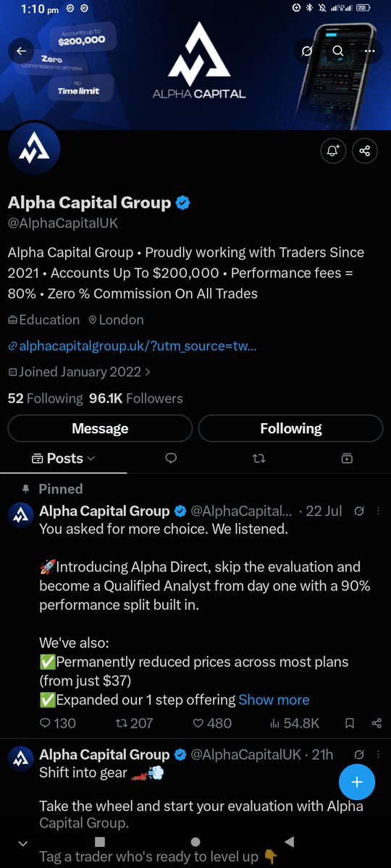Switch to the Reposts tab
Image resolution: width=391 pixels, height=868 pixels.
click(259, 458)
